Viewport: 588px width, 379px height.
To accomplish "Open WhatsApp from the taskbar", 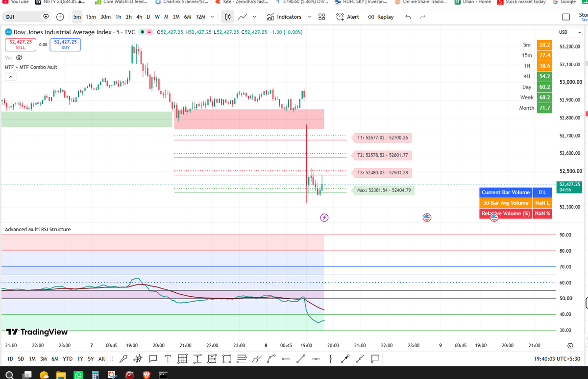I will click(x=78, y=375).
